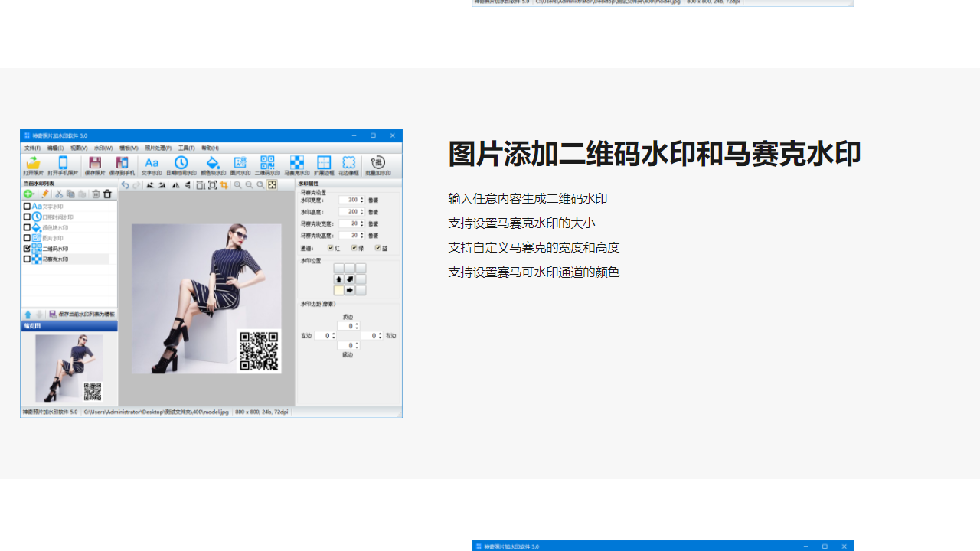Click the 打开照片 open photo icon

click(x=34, y=164)
